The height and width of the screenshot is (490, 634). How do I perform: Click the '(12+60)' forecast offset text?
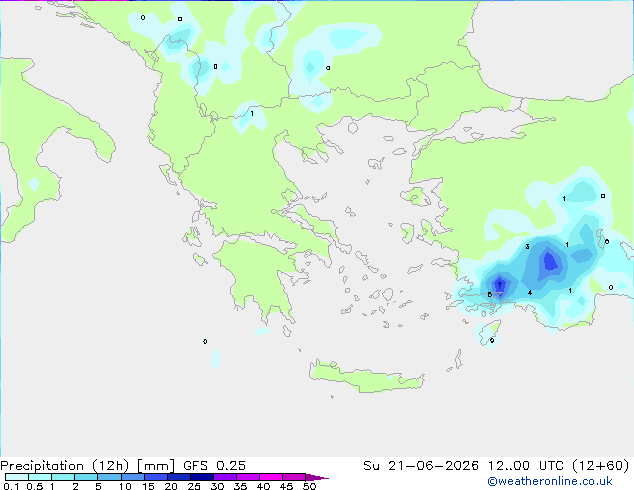coord(601,466)
